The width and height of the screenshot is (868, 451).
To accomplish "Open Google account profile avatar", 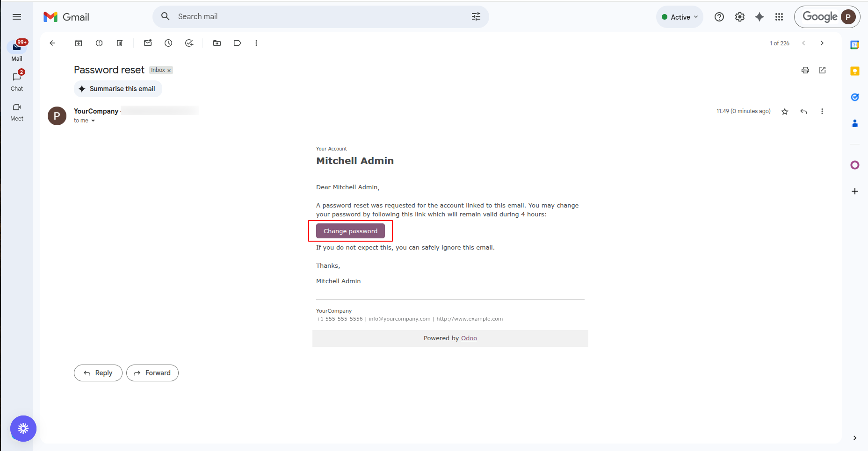I will pos(848,17).
